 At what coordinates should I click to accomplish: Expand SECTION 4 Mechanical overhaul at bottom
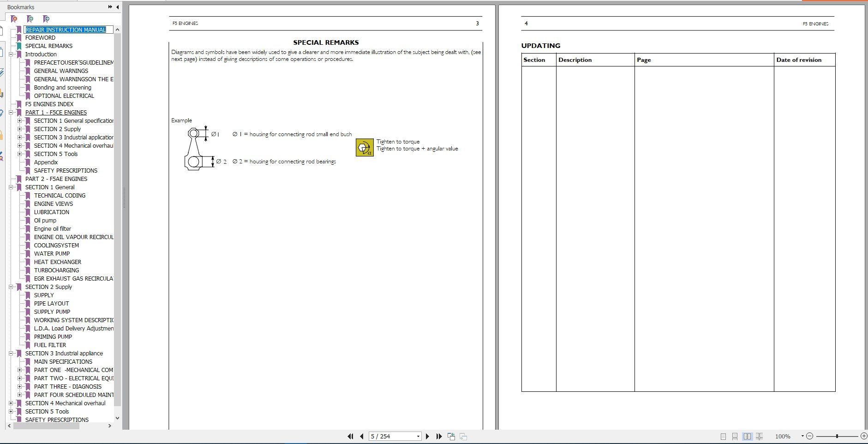tap(11, 403)
